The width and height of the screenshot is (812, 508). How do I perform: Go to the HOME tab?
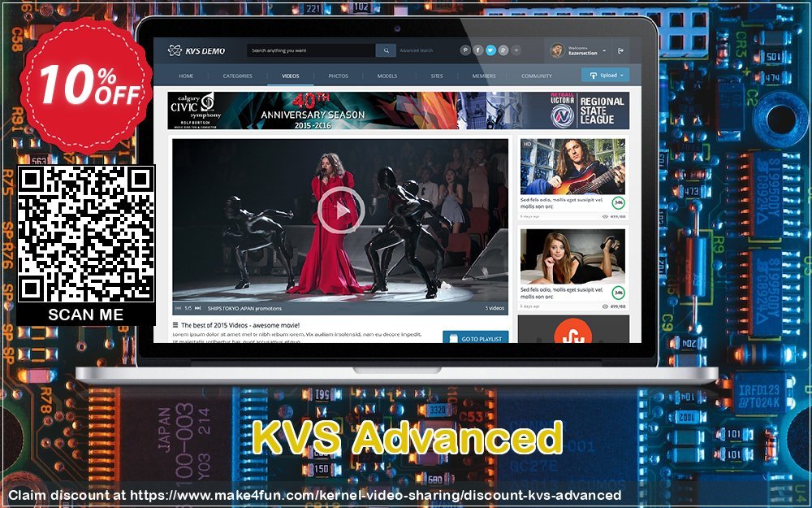(x=186, y=76)
